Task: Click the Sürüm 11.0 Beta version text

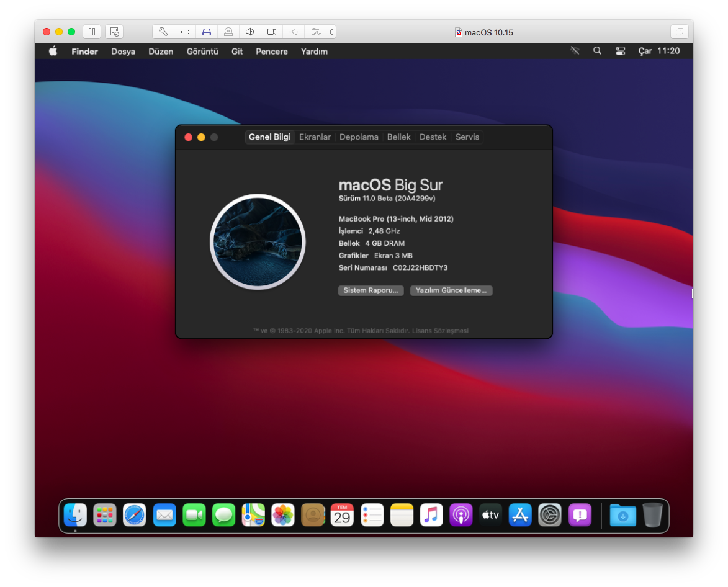Action: (387, 199)
